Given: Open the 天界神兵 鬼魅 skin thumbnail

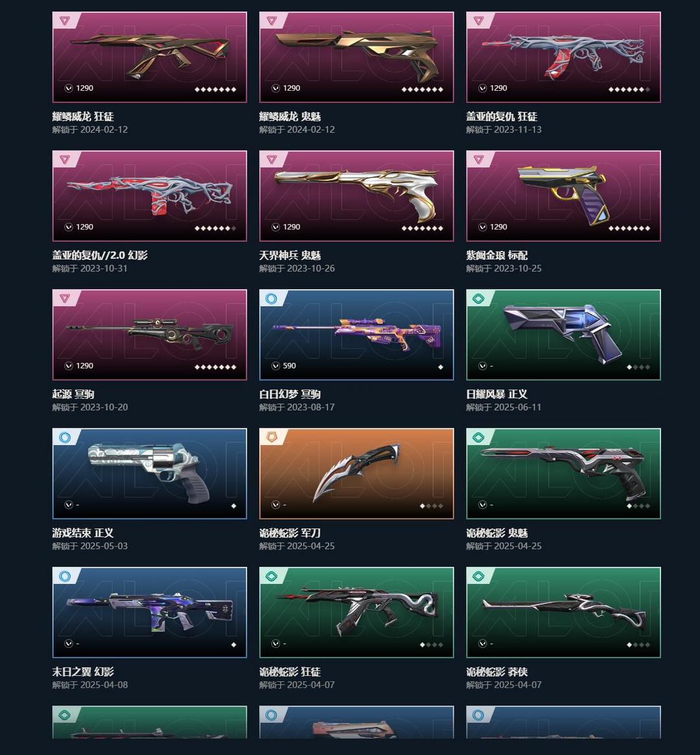Looking at the screenshot, I should pos(356,196).
